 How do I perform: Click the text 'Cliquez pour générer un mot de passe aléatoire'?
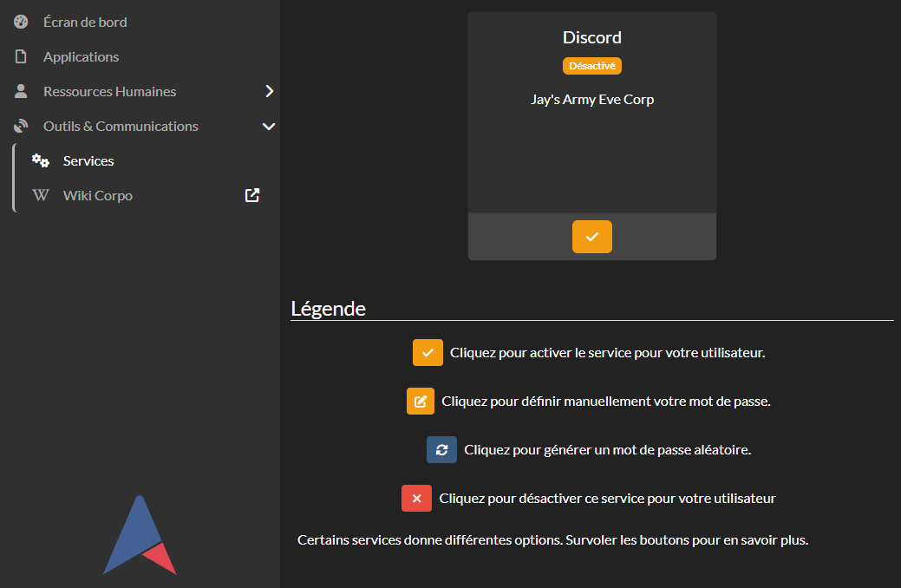(x=607, y=449)
